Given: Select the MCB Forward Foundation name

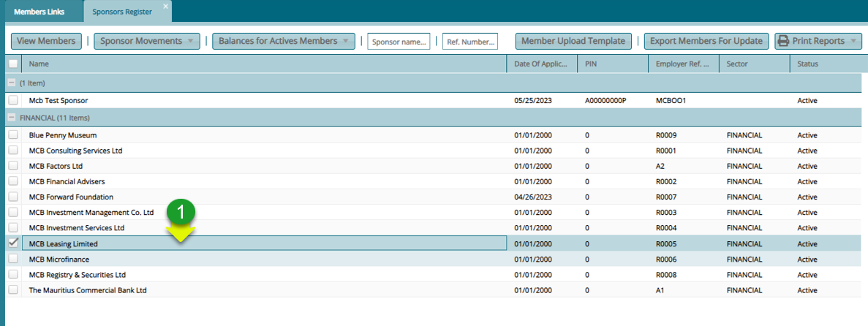Looking at the screenshot, I should point(71,197).
